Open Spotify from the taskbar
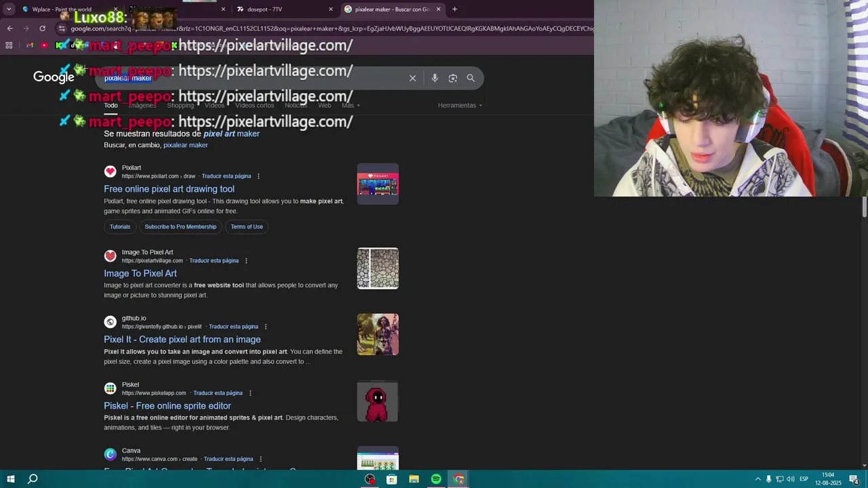 point(436,479)
